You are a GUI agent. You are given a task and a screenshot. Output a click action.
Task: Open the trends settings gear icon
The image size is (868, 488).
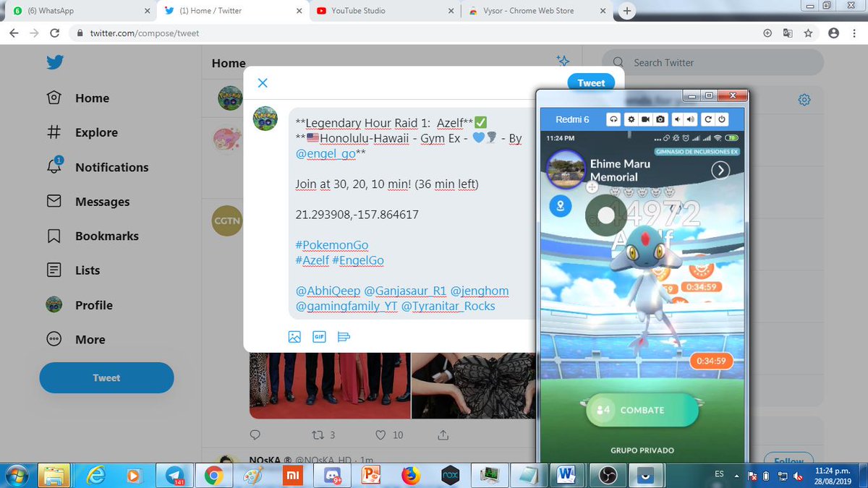(x=804, y=100)
